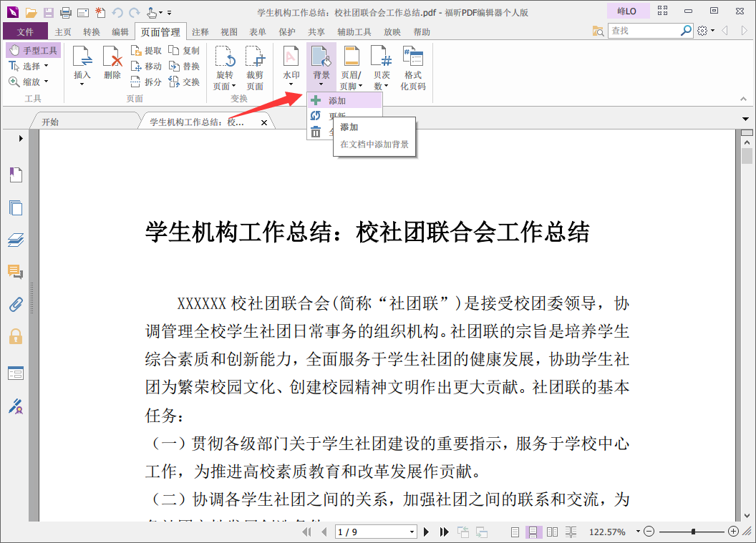Enable continuous facing view mode
The height and width of the screenshot is (543, 756).
point(571,532)
